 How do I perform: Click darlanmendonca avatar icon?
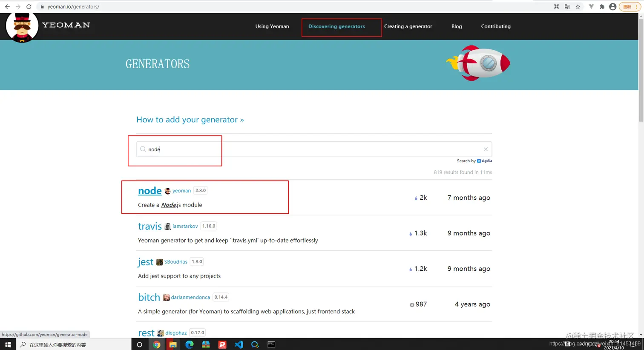click(x=167, y=298)
